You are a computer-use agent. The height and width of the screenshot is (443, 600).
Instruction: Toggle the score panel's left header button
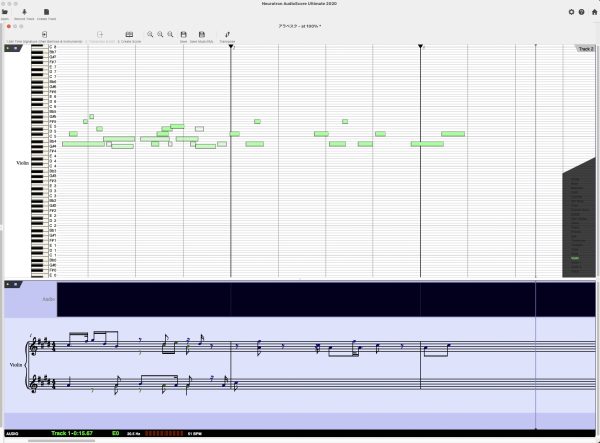9,285
